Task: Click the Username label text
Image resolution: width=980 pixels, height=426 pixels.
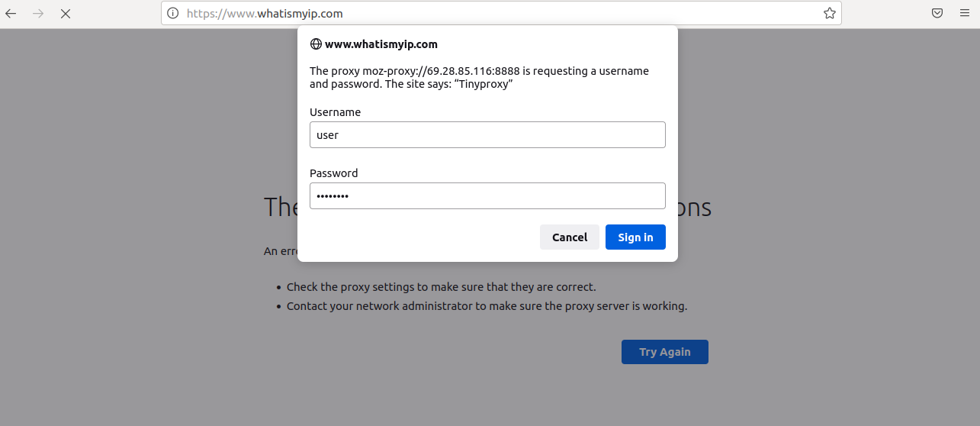Action: tap(335, 112)
